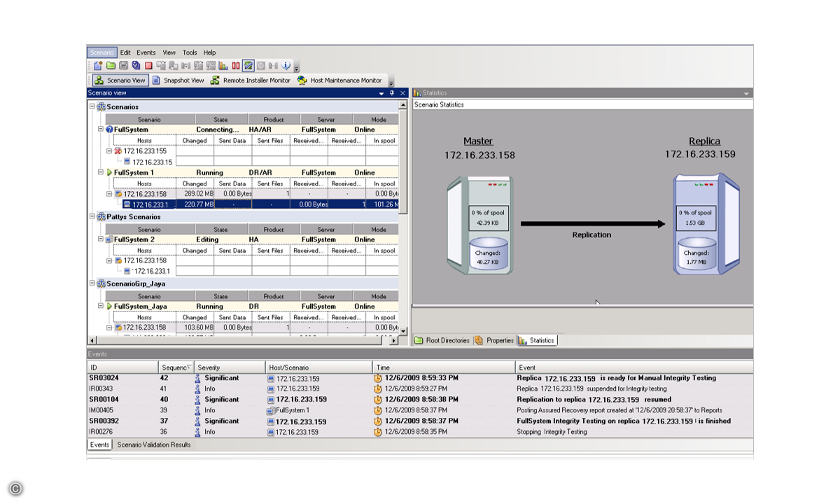Click the Open folder toolbar icon
840x504 pixels.
point(111,66)
